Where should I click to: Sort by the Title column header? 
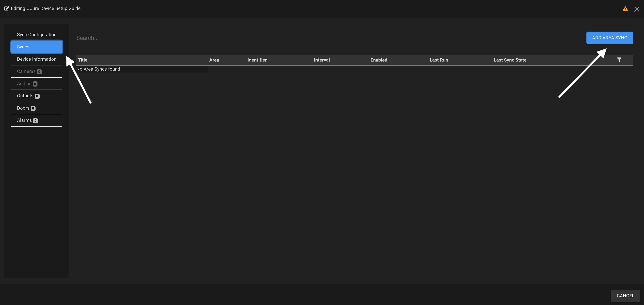pyautogui.click(x=83, y=60)
